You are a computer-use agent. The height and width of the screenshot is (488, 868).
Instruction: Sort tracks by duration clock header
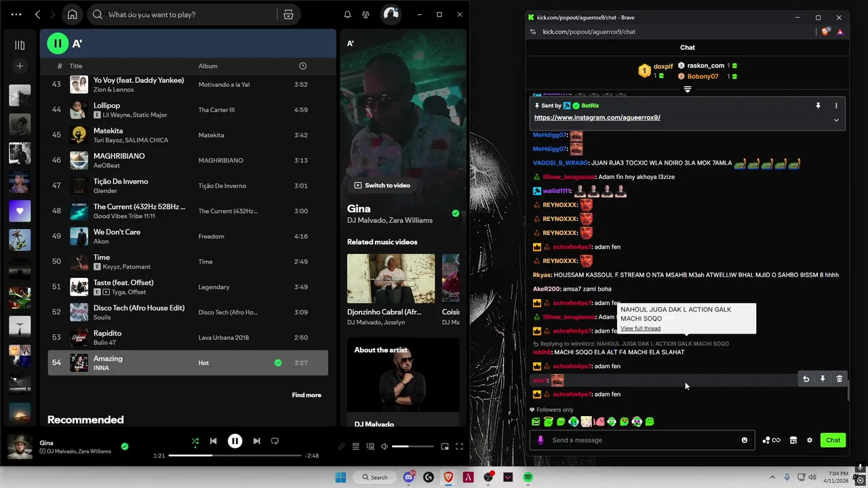pyautogui.click(x=302, y=66)
